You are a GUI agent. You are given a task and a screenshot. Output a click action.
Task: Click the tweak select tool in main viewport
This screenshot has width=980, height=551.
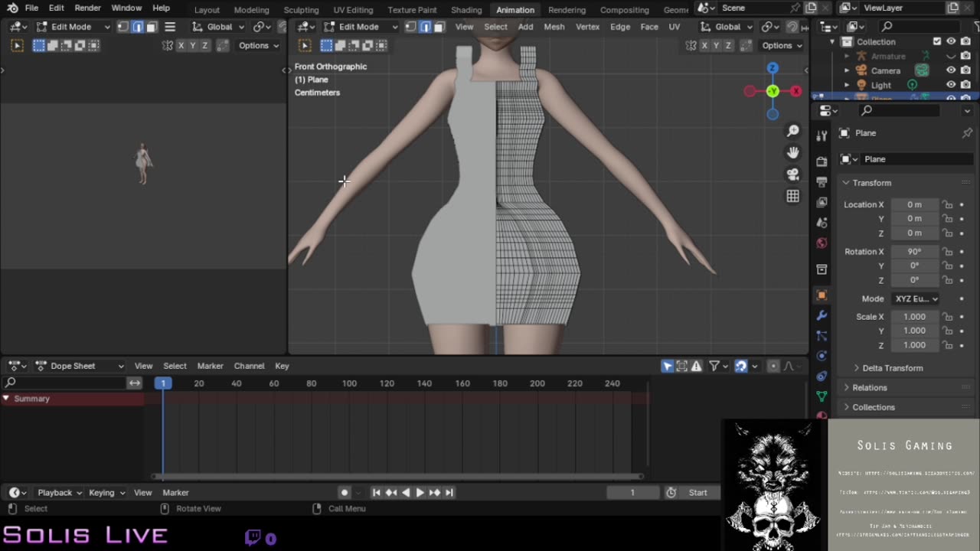(x=305, y=46)
